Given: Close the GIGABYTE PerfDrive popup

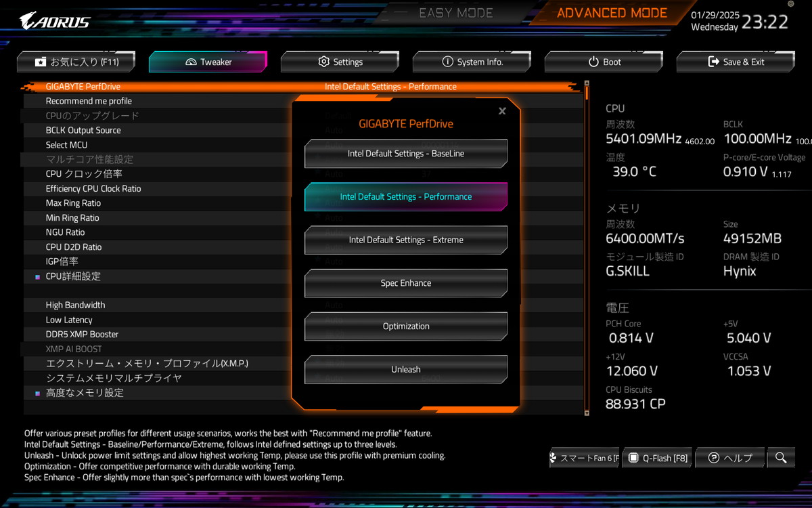Looking at the screenshot, I should click(502, 111).
